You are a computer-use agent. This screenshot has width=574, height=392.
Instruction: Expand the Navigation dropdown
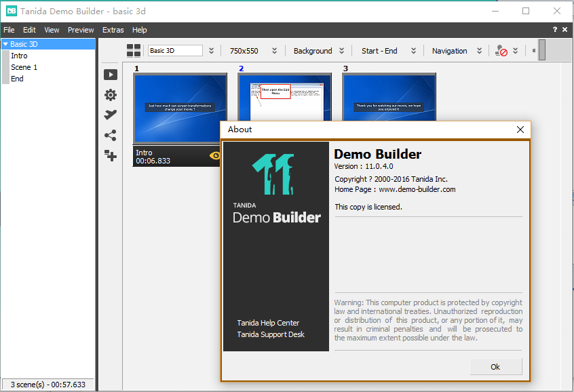(x=479, y=50)
